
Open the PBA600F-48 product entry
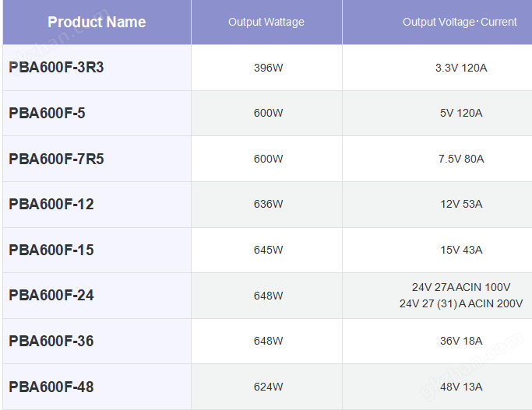click(x=51, y=387)
